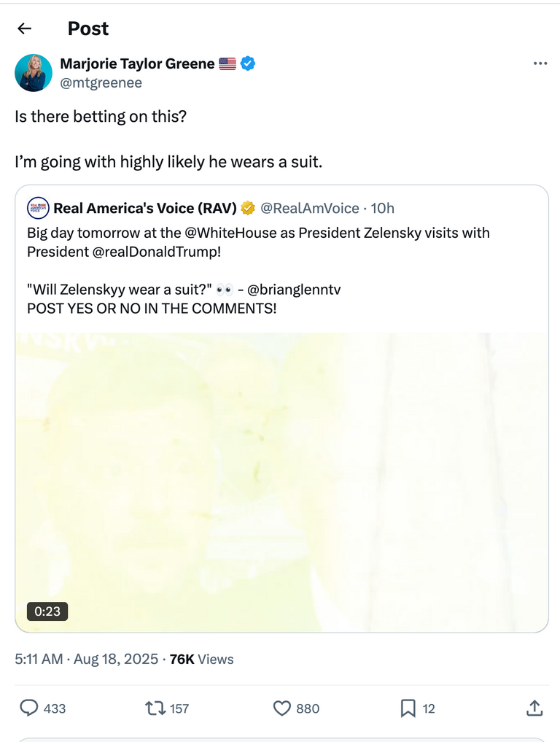Open the @WhiteHouse mention

point(225,233)
